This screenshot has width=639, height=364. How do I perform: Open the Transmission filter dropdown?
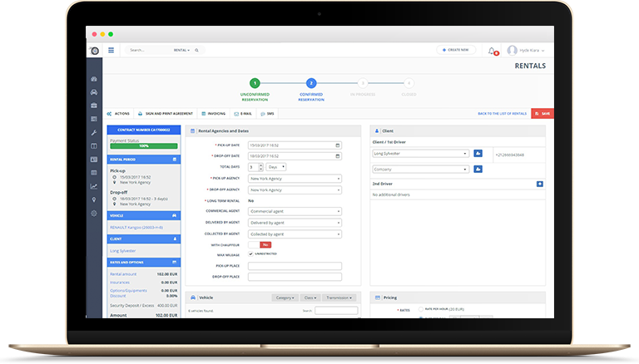point(339,298)
